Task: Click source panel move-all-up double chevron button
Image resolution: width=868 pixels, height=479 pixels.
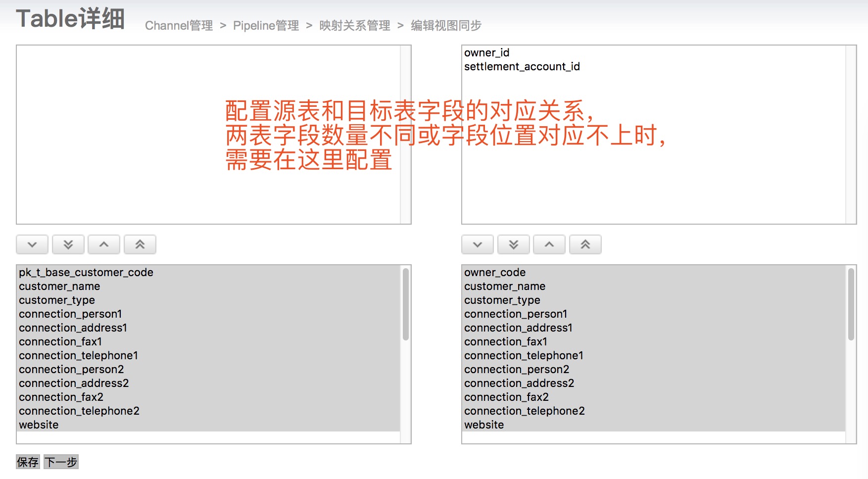Action: click(x=140, y=244)
